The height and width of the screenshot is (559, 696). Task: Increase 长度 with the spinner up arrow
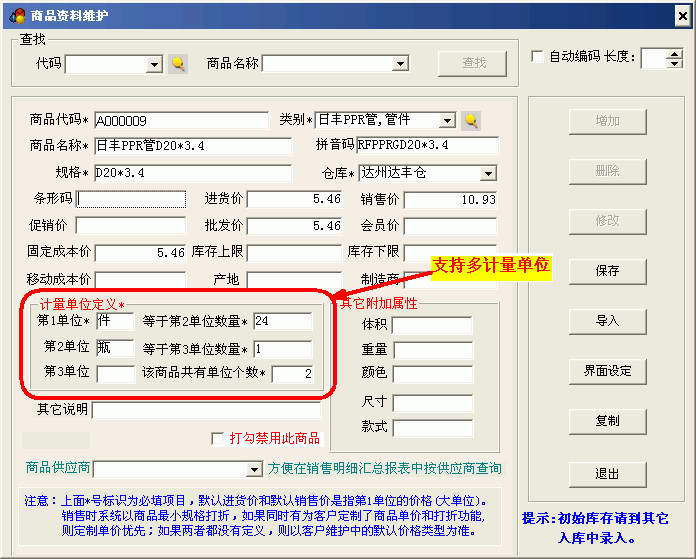(x=674, y=53)
